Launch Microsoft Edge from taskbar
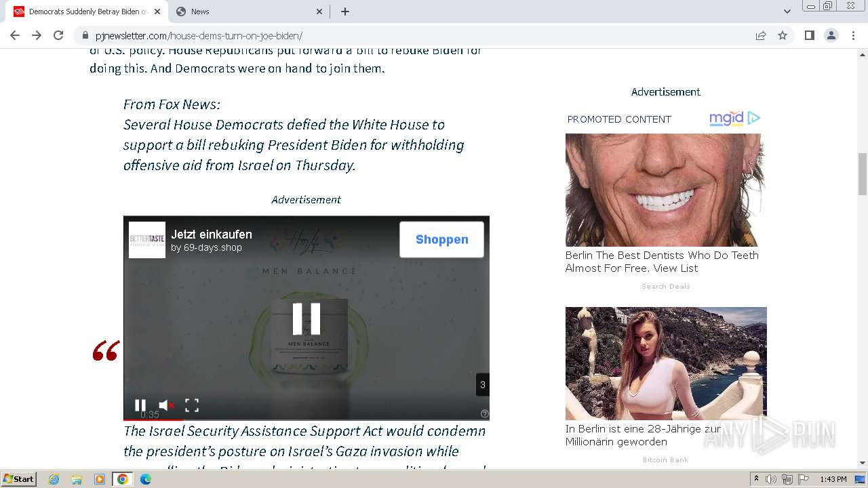Image resolution: width=868 pixels, height=488 pixels. tap(145, 479)
